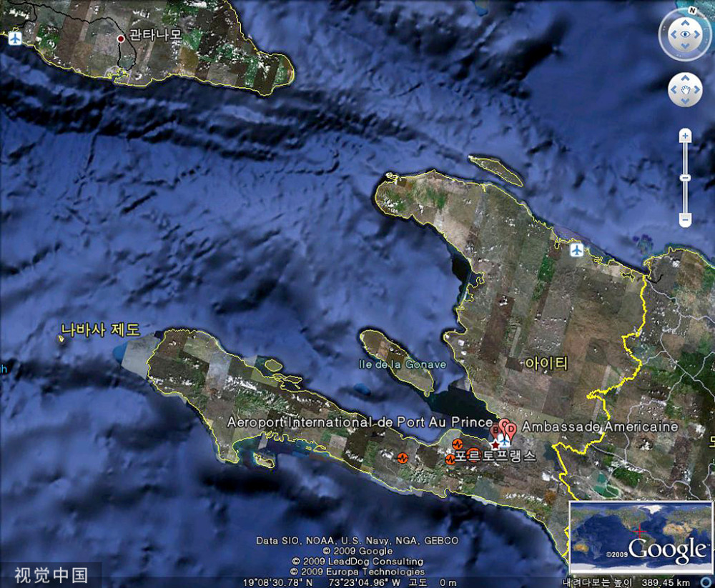Click the blue ocean marker south of Gonave
This screenshot has width=715, height=588.
point(361,389)
